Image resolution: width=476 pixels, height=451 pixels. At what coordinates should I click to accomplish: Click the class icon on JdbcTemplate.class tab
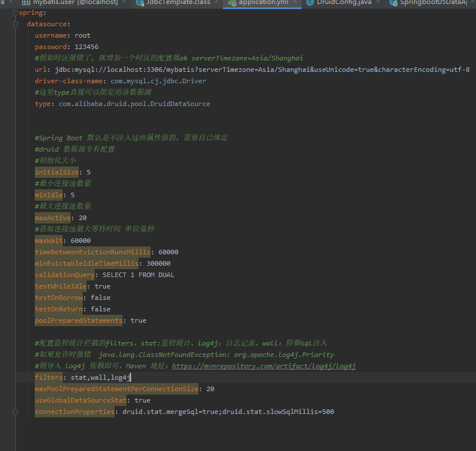[x=140, y=3]
